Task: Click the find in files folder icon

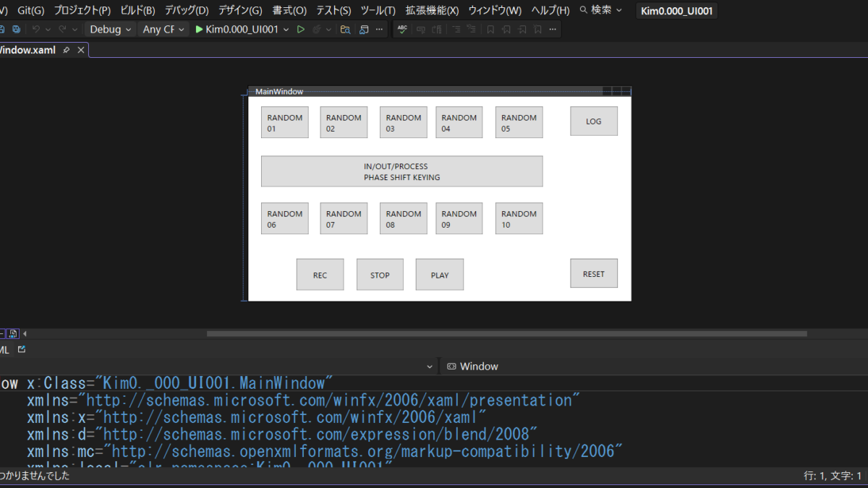Action: (346, 30)
